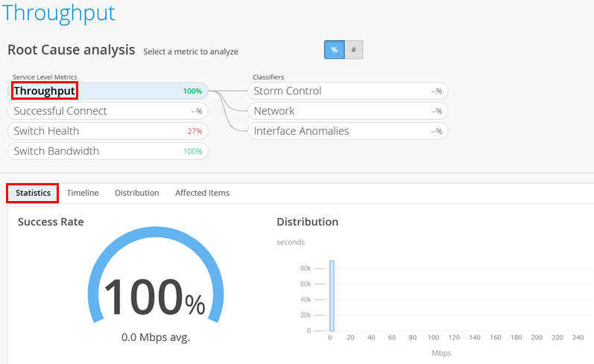Choose the Switch Bandwidth metric
Viewport: 594px width, 364px height.
pyautogui.click(x=107, y=151)
